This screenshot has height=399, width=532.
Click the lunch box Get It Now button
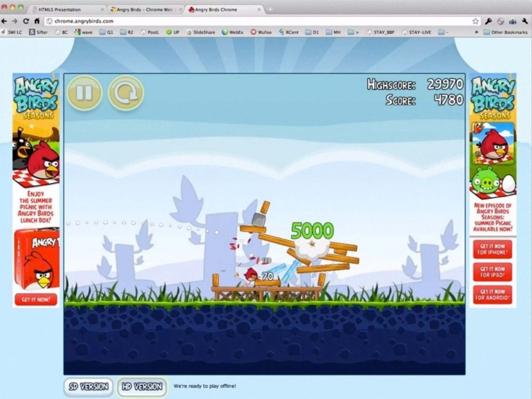click(36, 300)
